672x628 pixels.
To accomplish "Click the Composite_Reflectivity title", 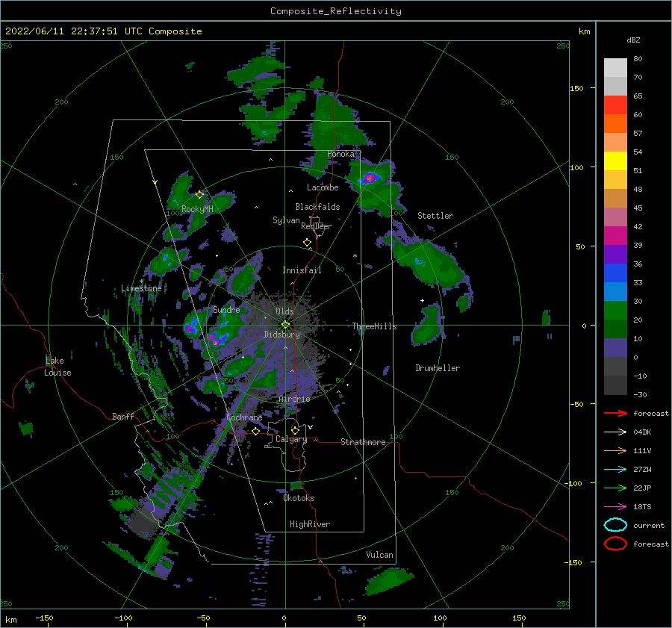I will [336, 11].
